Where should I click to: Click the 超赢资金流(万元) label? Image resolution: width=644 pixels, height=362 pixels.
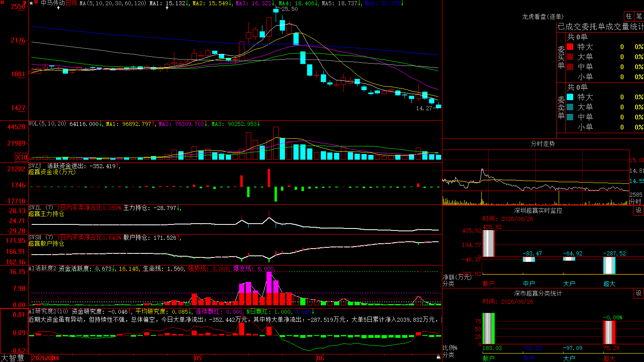point(52,172)
